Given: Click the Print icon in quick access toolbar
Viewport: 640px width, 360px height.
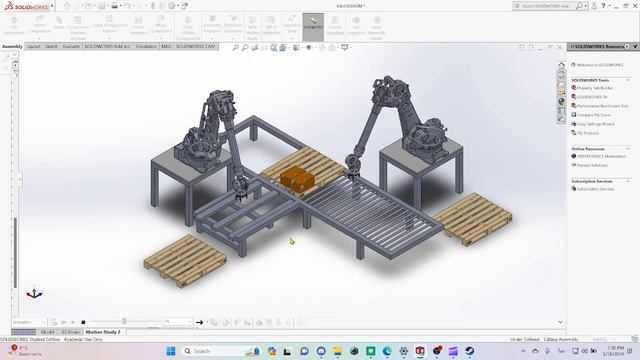Looking at the screenshot, I should (115, 6).
